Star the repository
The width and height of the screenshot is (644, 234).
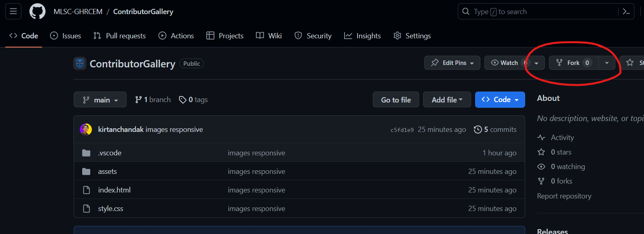(x=633, y=63)
